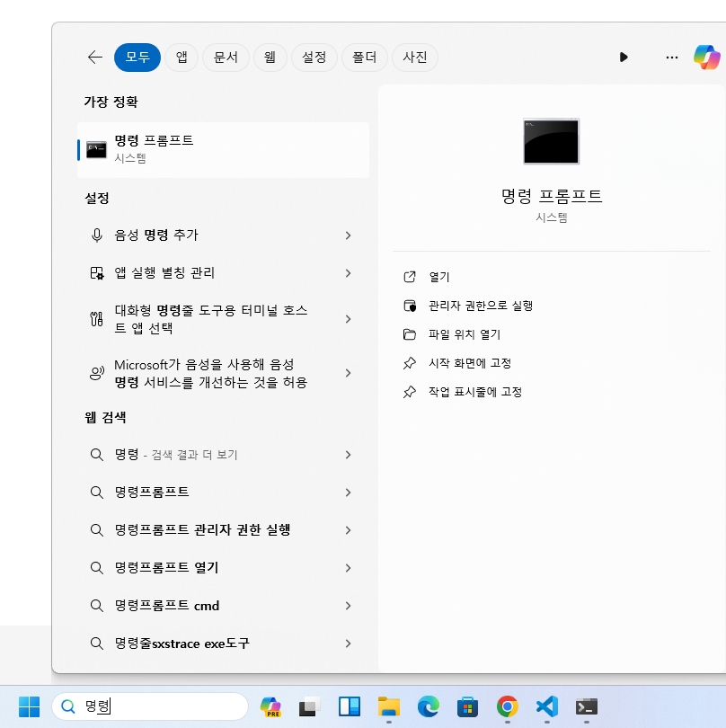
Task: Open Terminal from taskbar
Action: coord(587,706)
